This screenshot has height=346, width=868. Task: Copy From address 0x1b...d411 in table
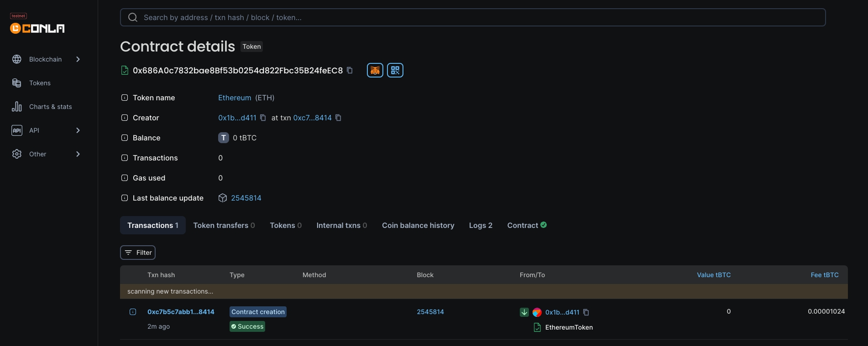point(586,312)
